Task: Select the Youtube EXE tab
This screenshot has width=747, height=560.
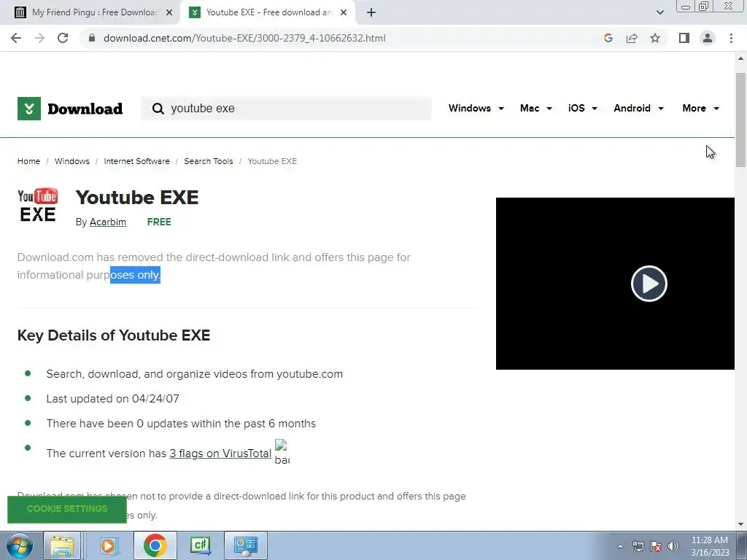Action: point(267,12)
